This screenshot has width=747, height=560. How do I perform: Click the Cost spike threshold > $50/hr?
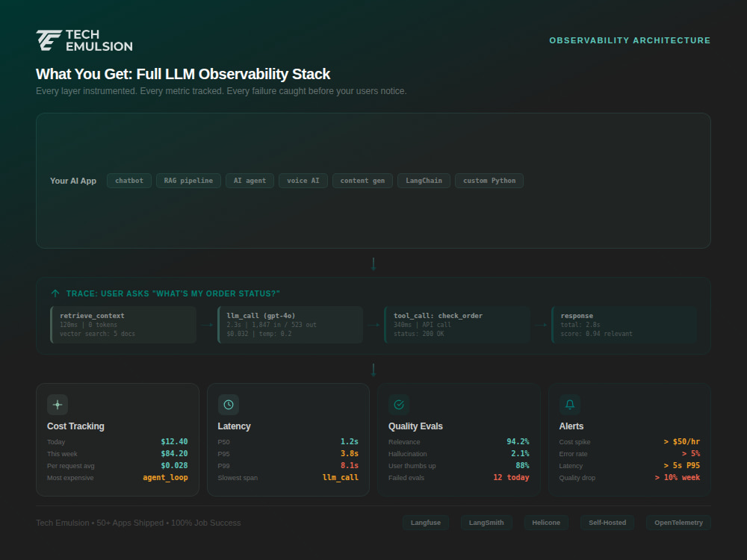(x=682, y=441)
